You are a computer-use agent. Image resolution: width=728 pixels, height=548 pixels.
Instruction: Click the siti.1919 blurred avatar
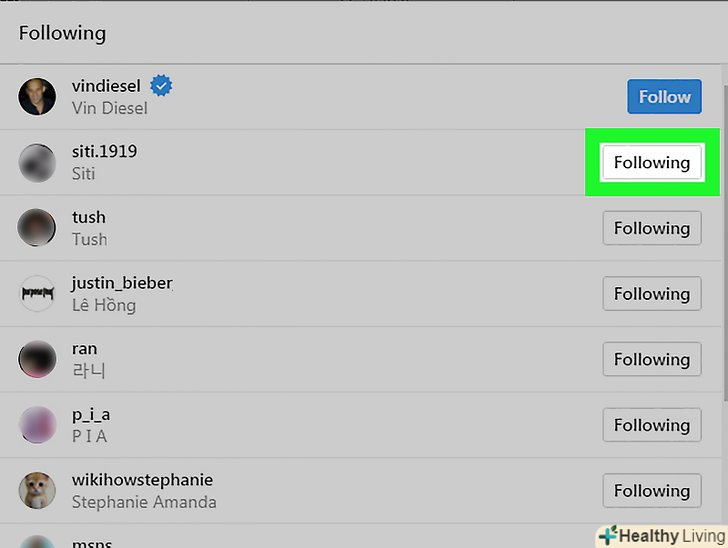[x=37, y=163]
